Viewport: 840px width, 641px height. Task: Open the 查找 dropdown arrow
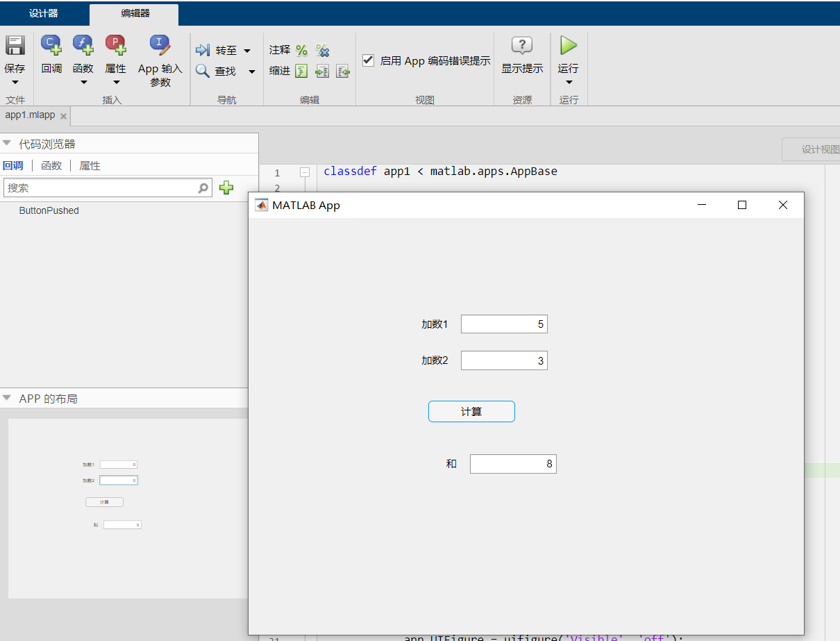pos(251,72)
